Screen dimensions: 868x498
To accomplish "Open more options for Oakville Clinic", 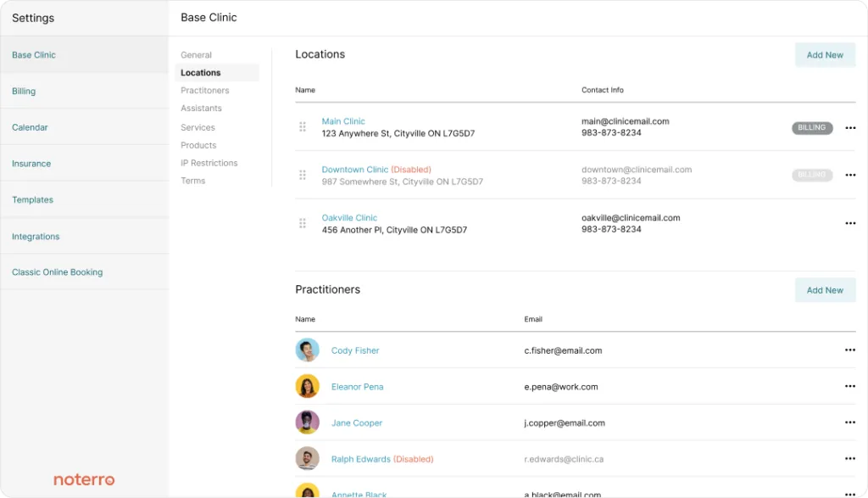I will point(850,223).
